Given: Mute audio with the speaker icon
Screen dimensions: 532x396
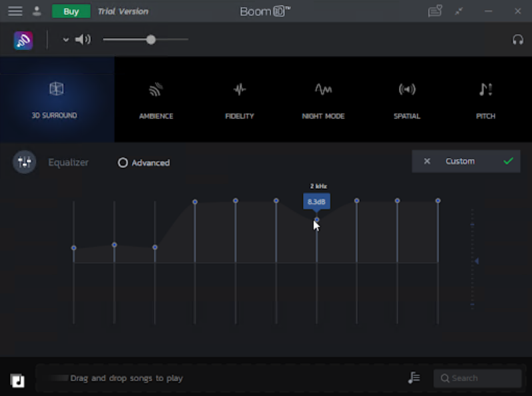Looking at the screenshot, I should pyautogui.click(x=83, y=40).
